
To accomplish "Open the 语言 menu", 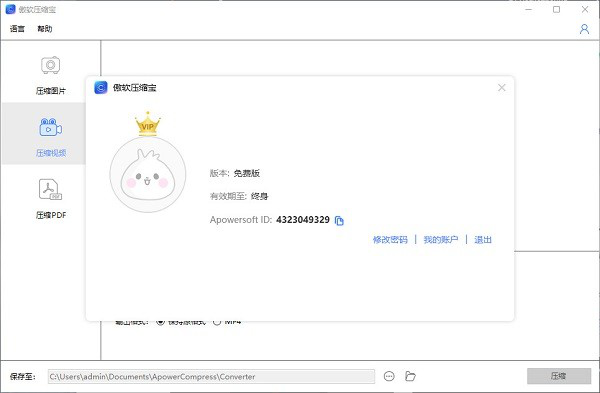I will tap(17, 29).
